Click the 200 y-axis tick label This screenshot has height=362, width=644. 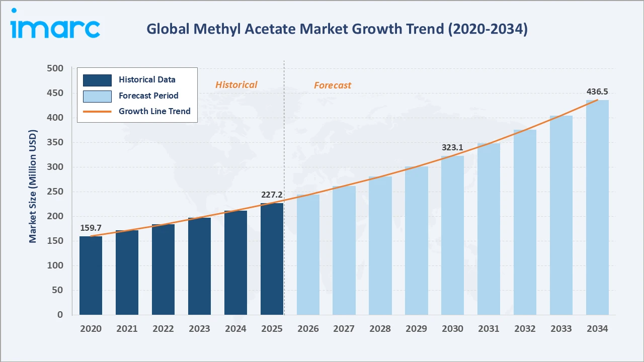point(55,216)
